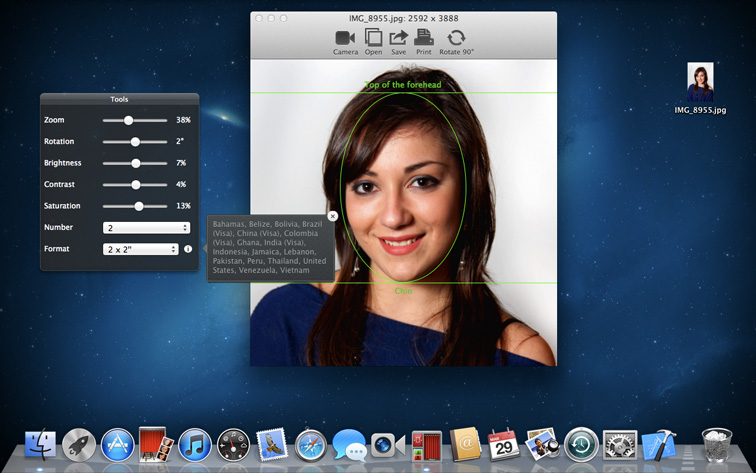Click the Saturation slider handle

(x=139, y=206)
